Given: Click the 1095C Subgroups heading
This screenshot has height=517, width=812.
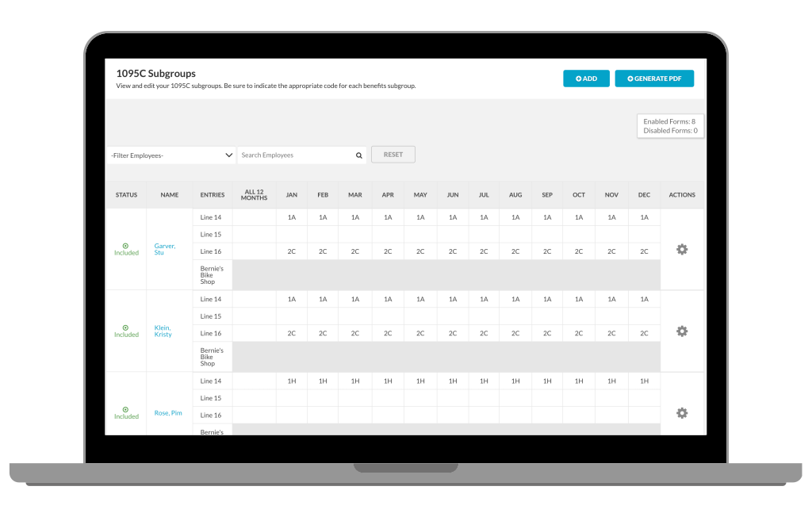Looking at the screenshot, I should point(156,74).
